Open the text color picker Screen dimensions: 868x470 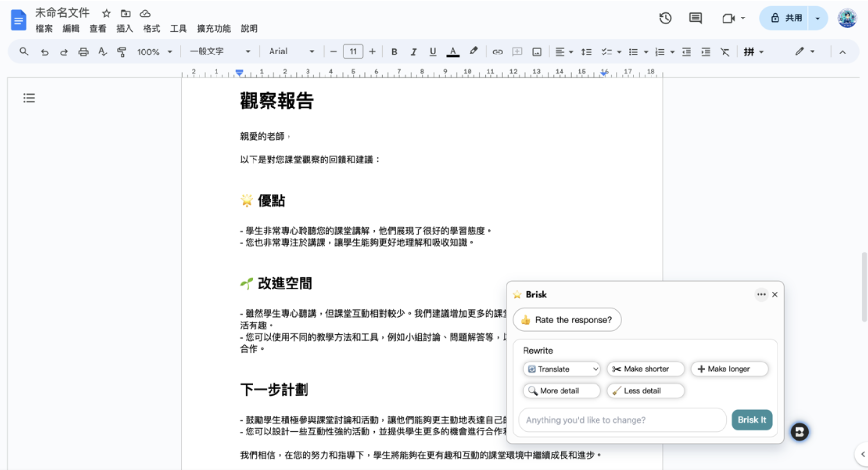point(453,52)
